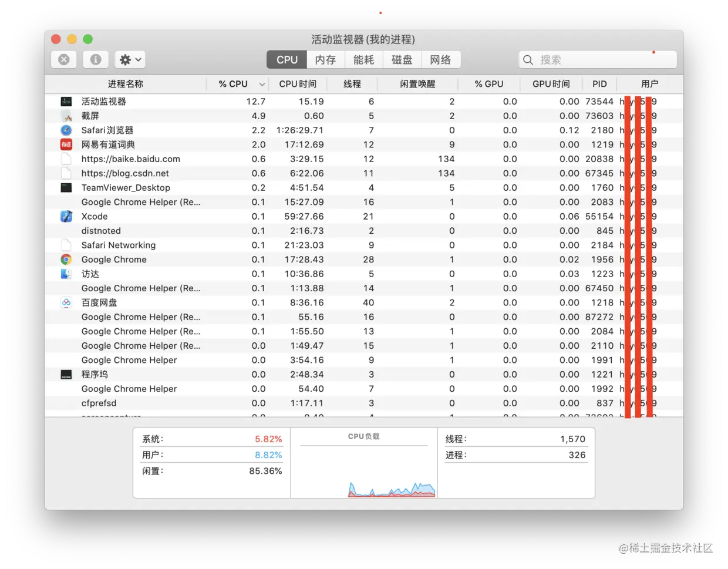Click the blog.csdn.net document icon
Viewport: 728px width, 569px height.
(x=66, y=173)
